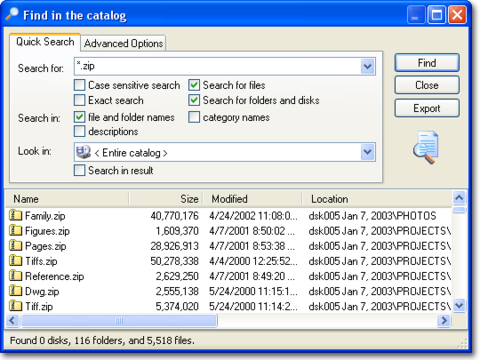
Task: Select the Tiffs.zip archive icon
Action: pyautogui.click(x=15, y=261)
